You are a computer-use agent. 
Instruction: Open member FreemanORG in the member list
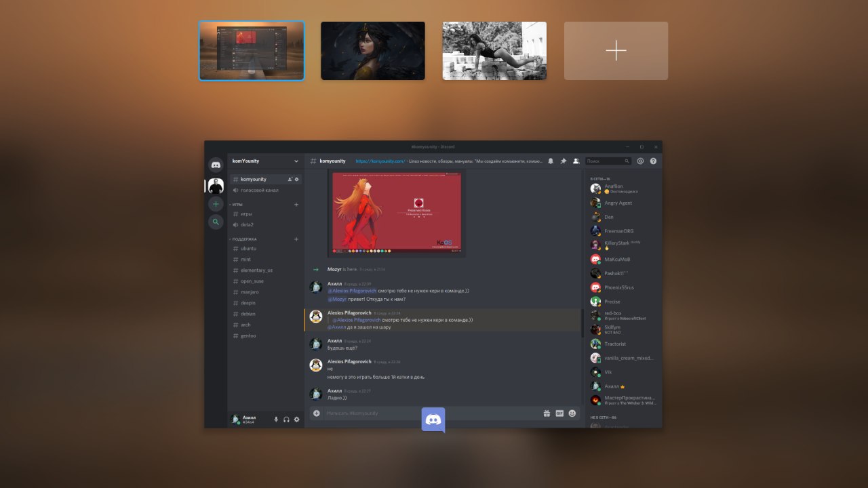pyautogui.click(x=622, y=231)
